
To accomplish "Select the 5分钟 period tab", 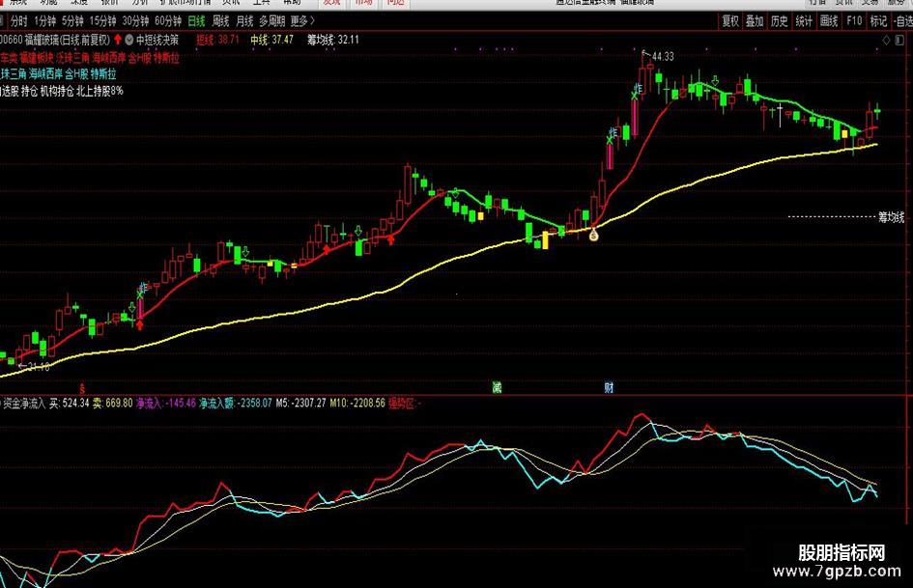I will pos(72,21).
